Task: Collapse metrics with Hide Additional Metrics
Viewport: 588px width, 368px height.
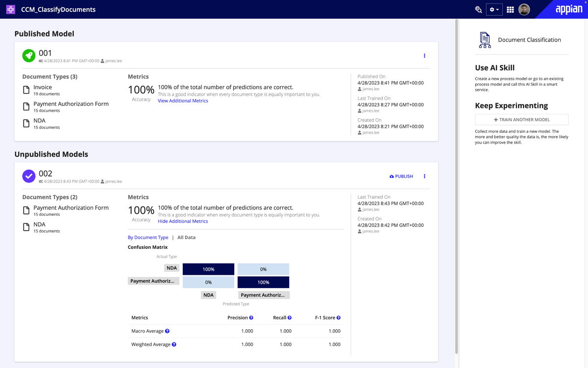Action: (183, 221)
